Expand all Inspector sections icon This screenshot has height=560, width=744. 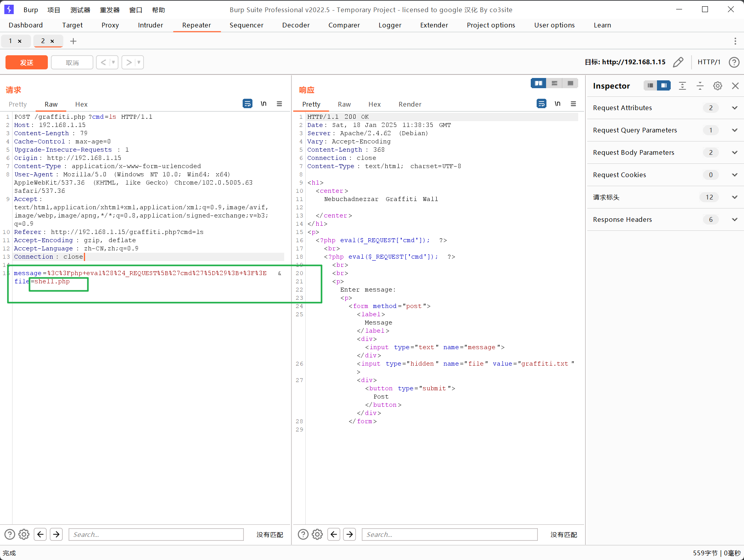point(682,86)
